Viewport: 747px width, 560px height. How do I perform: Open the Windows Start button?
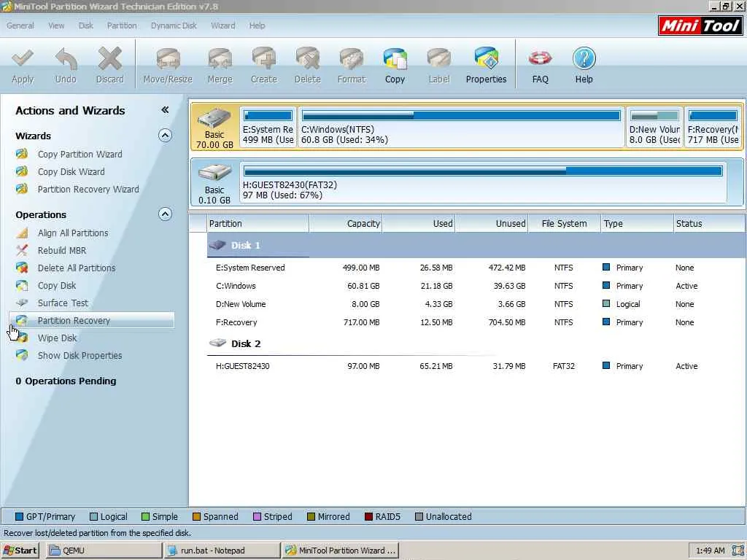[20, 551]
